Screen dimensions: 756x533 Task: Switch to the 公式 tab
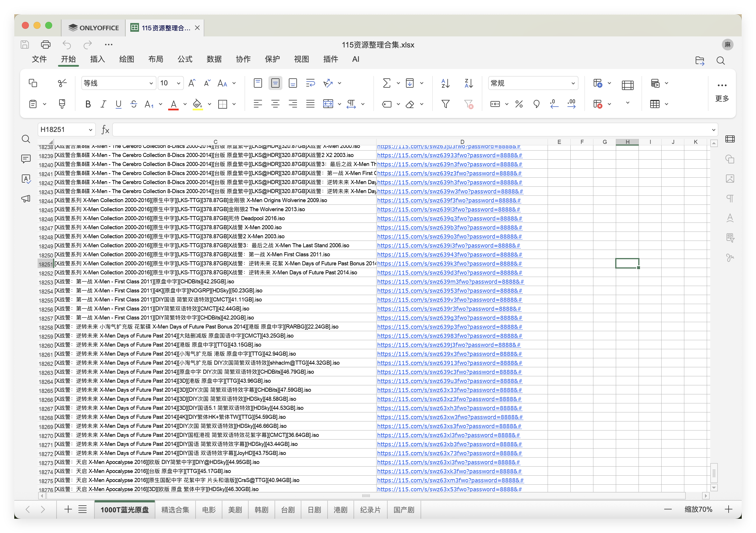(x=185, y=59)
